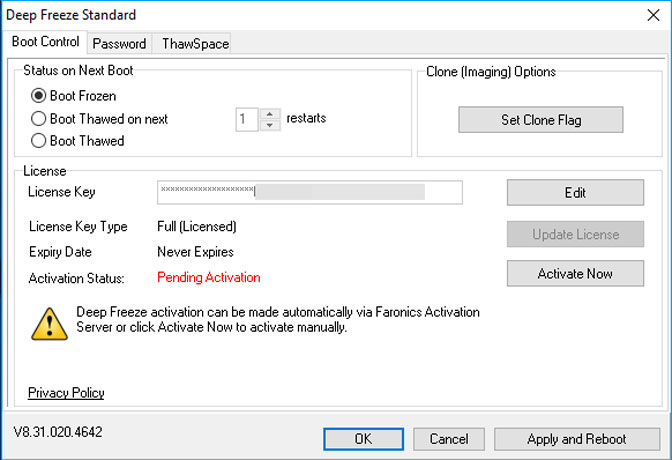This screenshot has height=460, width=672.
Task: Go to the Boot Control tab
Action: point(45,42)
